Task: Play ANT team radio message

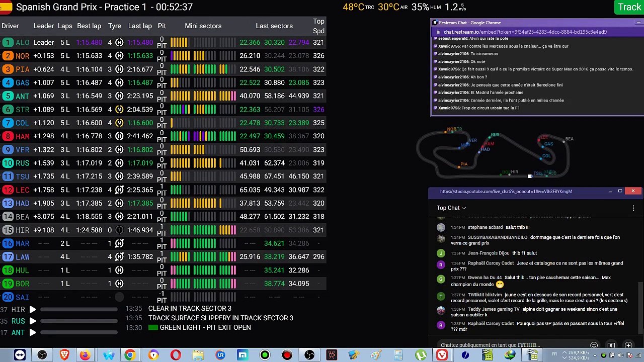Action: (33, 332)
